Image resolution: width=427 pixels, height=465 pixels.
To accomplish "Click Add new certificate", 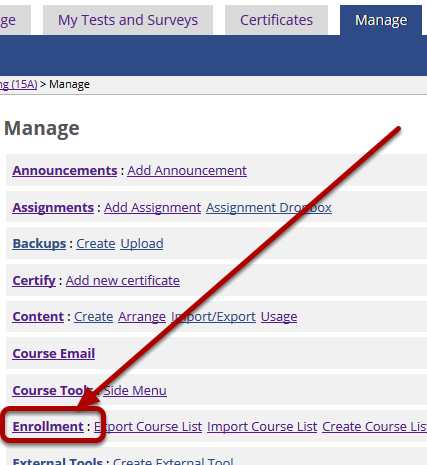I will (x=123, y=280).
